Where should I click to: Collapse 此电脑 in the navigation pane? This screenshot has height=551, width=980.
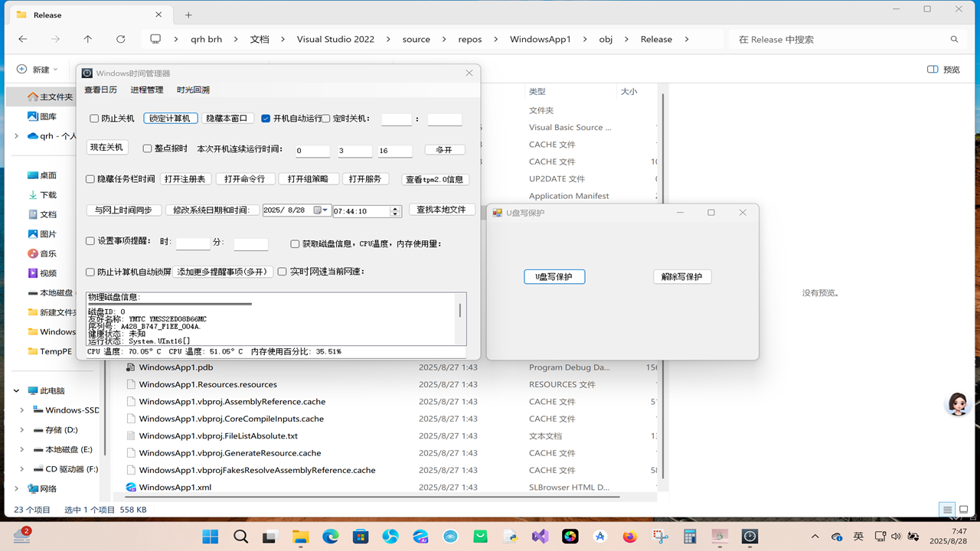click(15, 390)
